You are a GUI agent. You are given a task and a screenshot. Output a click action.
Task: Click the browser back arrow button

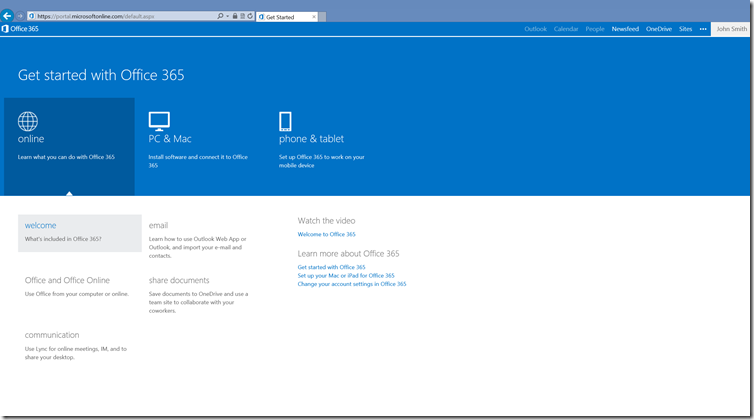[x=7, y=16]
